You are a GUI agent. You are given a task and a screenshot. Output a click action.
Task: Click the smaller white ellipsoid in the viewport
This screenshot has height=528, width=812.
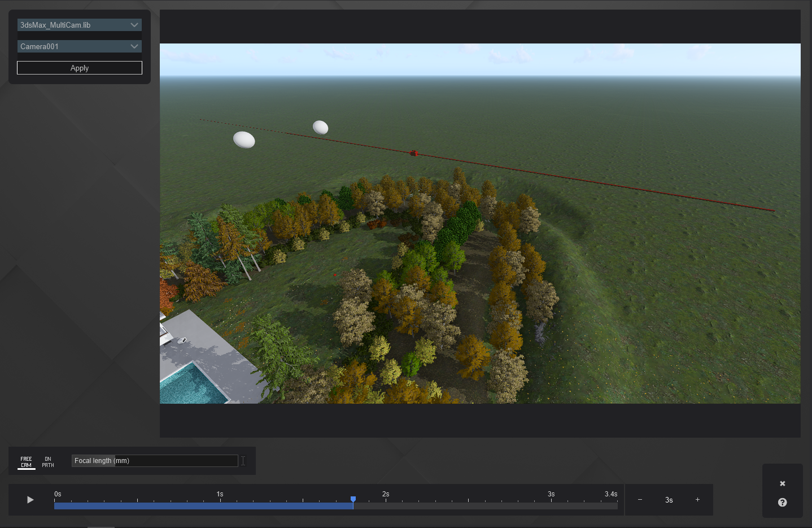point(320,127)
